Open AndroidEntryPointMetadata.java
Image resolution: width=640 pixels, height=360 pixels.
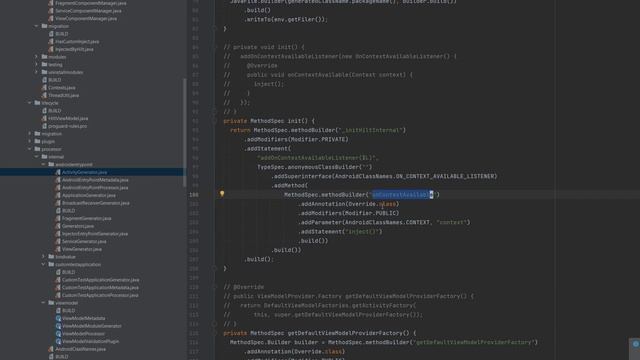(95, 180)
